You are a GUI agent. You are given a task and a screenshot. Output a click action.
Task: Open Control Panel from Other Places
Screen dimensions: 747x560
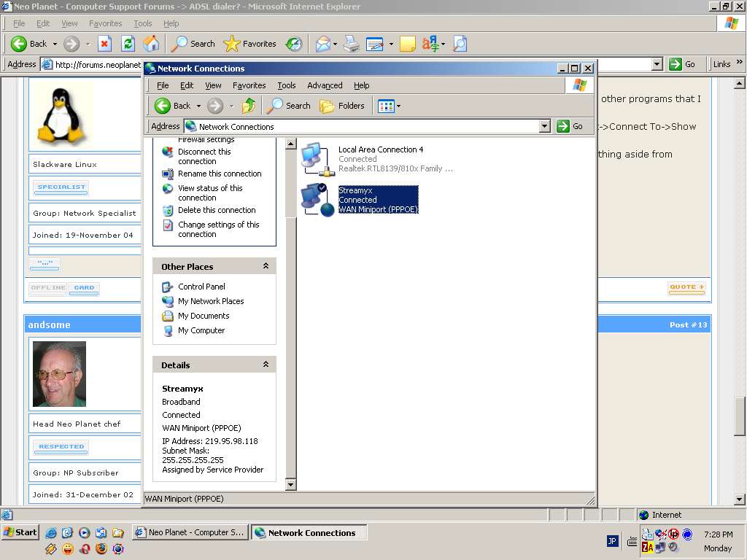pyautogui.click(x=193, y=287)
